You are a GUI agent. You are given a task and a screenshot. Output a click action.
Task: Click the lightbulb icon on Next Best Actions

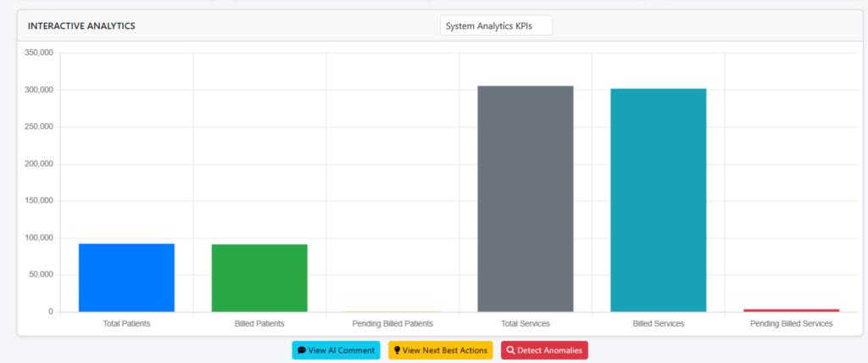(x=397, y=350)
